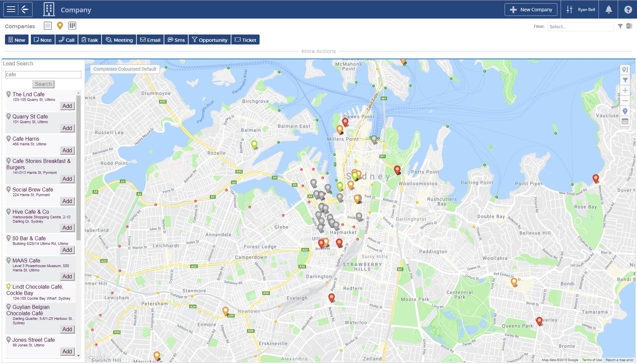Add The Lnd Cafe as a lead

click(x=67, y=106)
